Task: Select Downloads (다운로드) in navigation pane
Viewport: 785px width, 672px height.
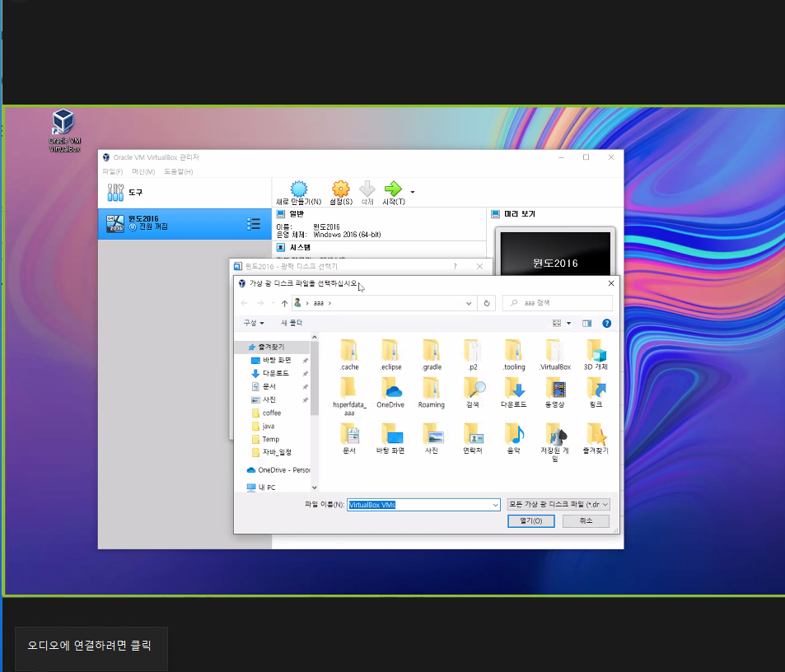Action: pos(275,373)
